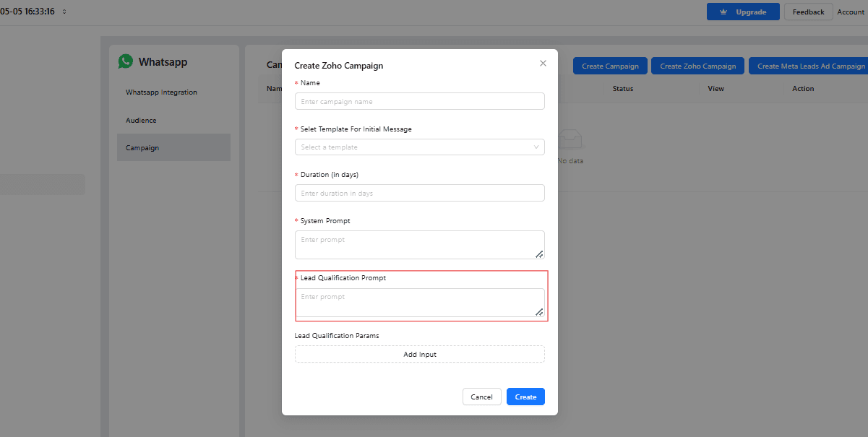Click the empty inbox No data icon
Screen dimensions: 868x437
570,139
